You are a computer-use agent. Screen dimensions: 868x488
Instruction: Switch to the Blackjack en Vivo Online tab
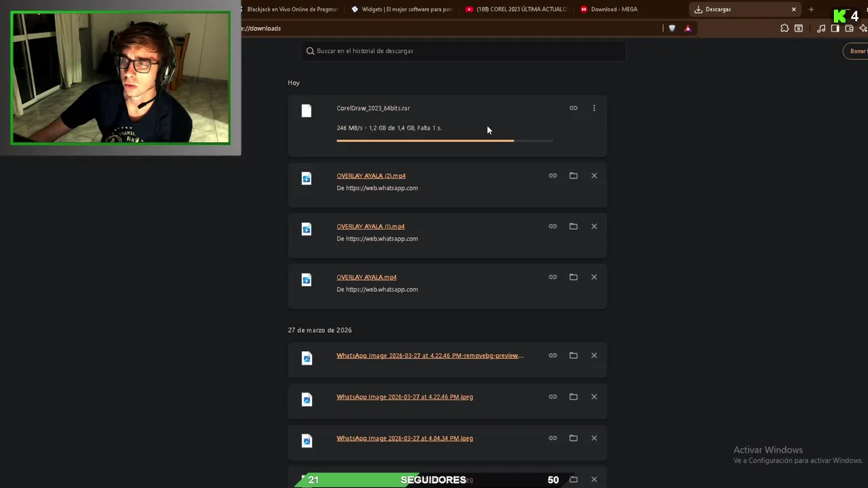pyautogui.click(x=290, y=9)
